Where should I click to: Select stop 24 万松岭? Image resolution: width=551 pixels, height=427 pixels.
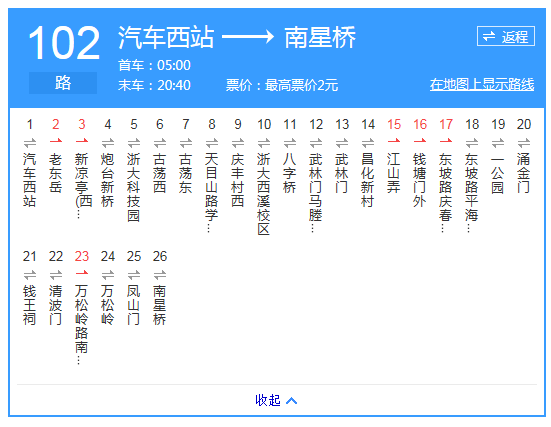pyautogui.click(x=108, y=305)
